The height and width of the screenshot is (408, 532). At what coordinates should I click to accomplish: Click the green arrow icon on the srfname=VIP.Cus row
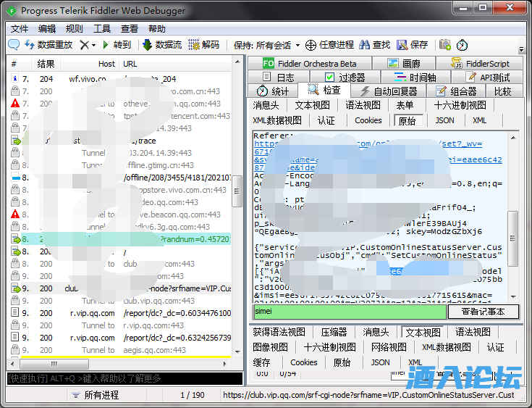point(16,288)
